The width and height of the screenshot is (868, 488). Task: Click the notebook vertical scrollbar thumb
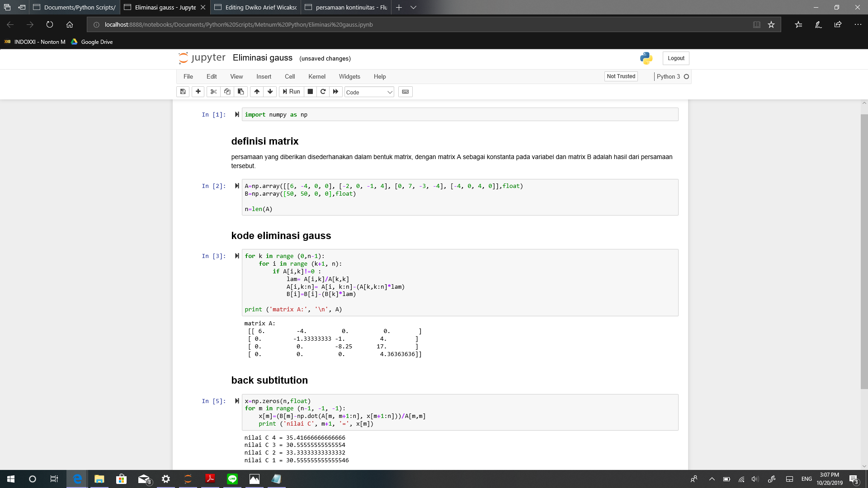(x=864, y=251)
